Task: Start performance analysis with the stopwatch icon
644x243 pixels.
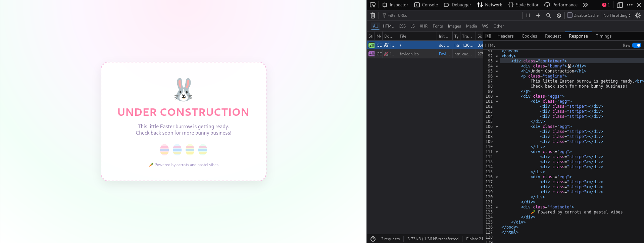Action: pos(373,239)
